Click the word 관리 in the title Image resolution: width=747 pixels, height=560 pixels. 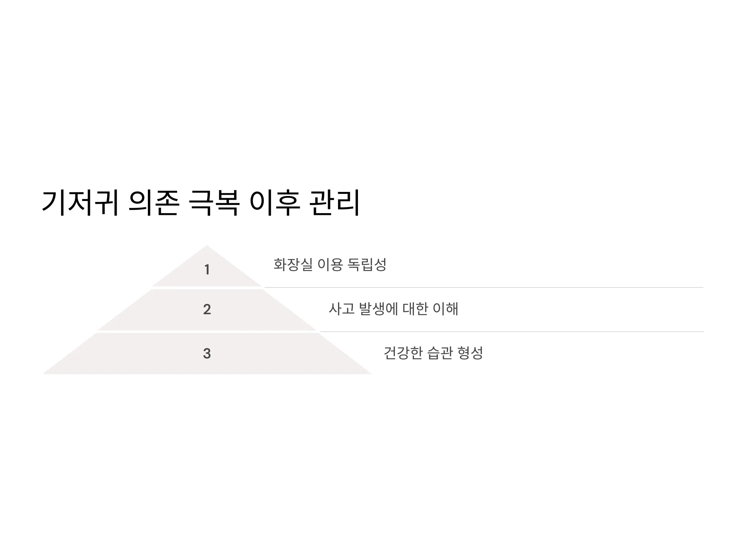click(x=335, y=203)
